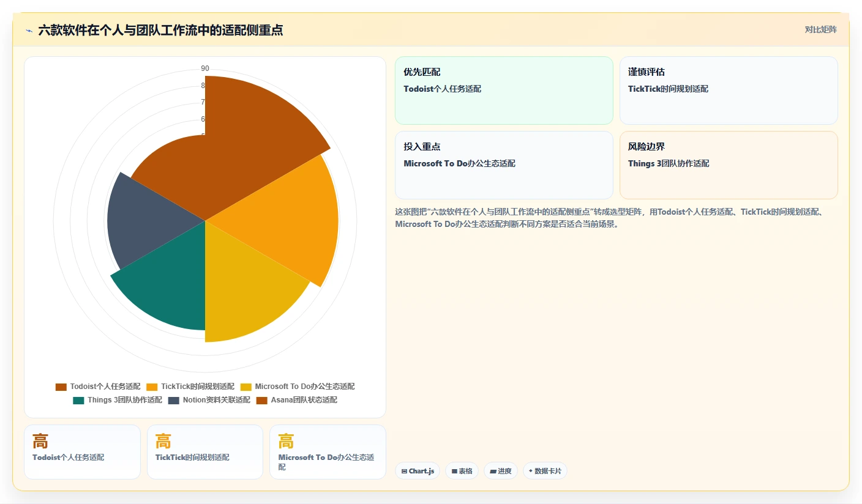Screen dimensions: 862x504
Task: Open the 风险边界 matrix card
Action: (729, 165)
